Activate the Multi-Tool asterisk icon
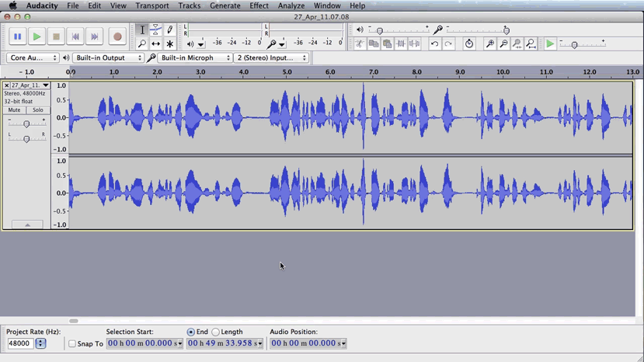 [x=169, y=44]
